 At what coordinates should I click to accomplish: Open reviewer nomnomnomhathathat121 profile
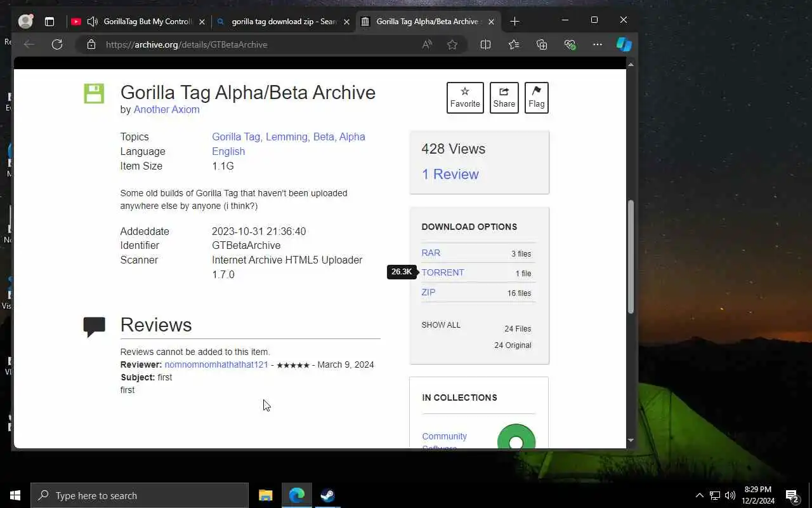[x=216, y=364]
